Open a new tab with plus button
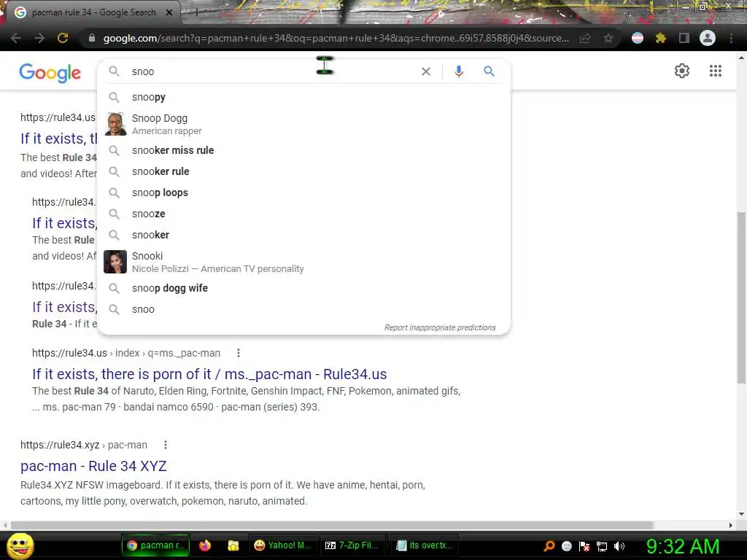747x560 pixels. 197,13
